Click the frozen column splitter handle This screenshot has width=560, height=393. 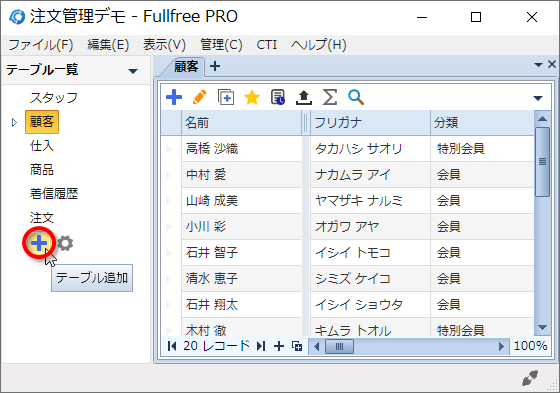[305, 123]
